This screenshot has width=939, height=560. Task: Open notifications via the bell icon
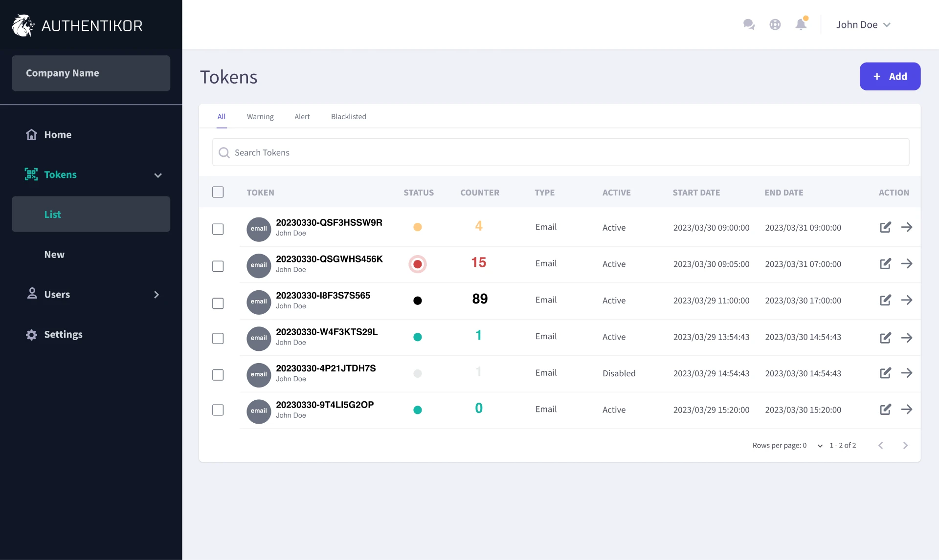pyautogui.click(x=801, y=24)
